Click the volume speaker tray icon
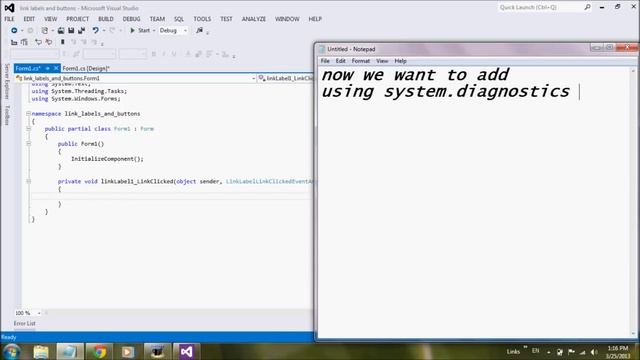Viewport: 640px width, 360px height. (x=594, y=352)
